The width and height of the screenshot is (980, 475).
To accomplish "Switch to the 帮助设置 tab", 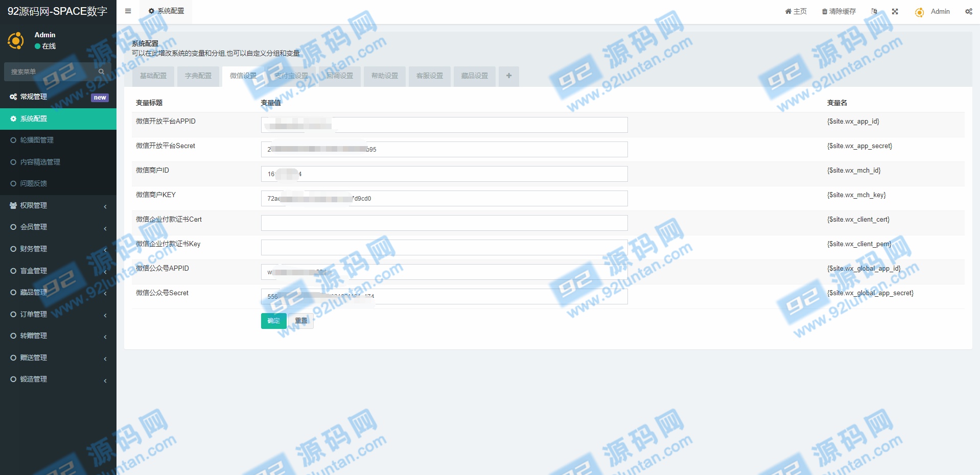I will (x=385, y=76).
